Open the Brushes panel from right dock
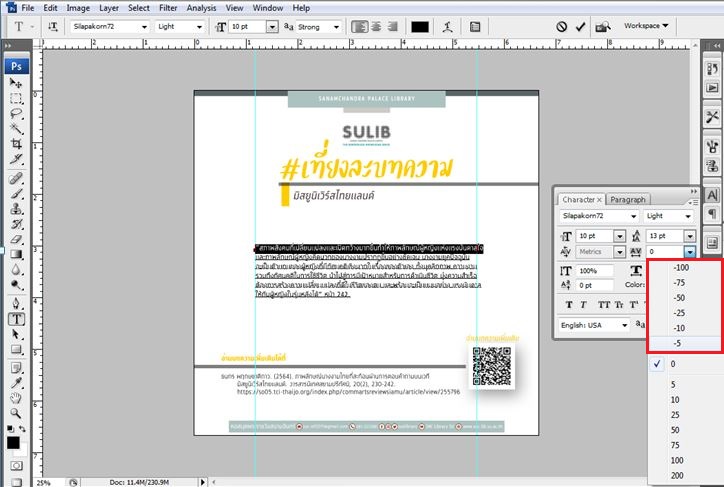724x487 pixels. [712, 147]
